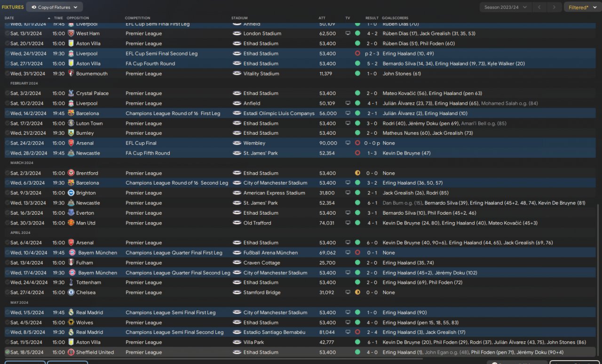The height and width of the screenshot is (364, 602).
Task: Sort fixtures by the STADIUM column header
Action: coord(239,18)
